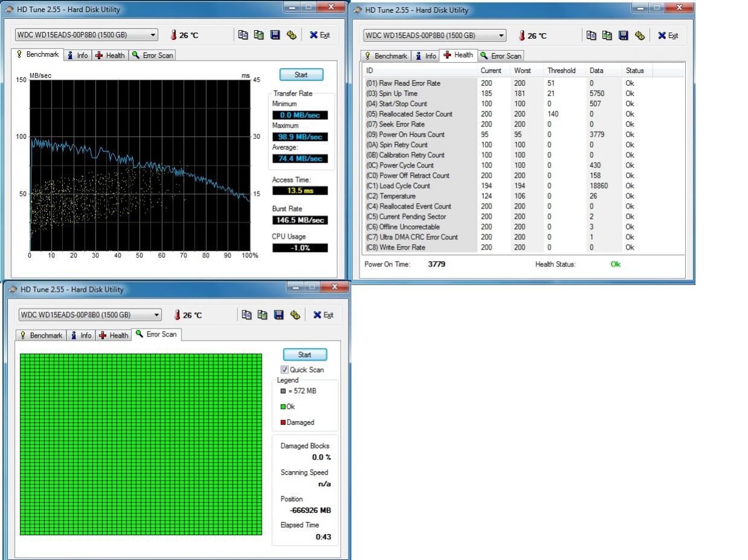Image resolution: width=748 pixels, height=560 pixels.
Task: Select the "(C8) Write Error Rate" row
Action: 523,248
